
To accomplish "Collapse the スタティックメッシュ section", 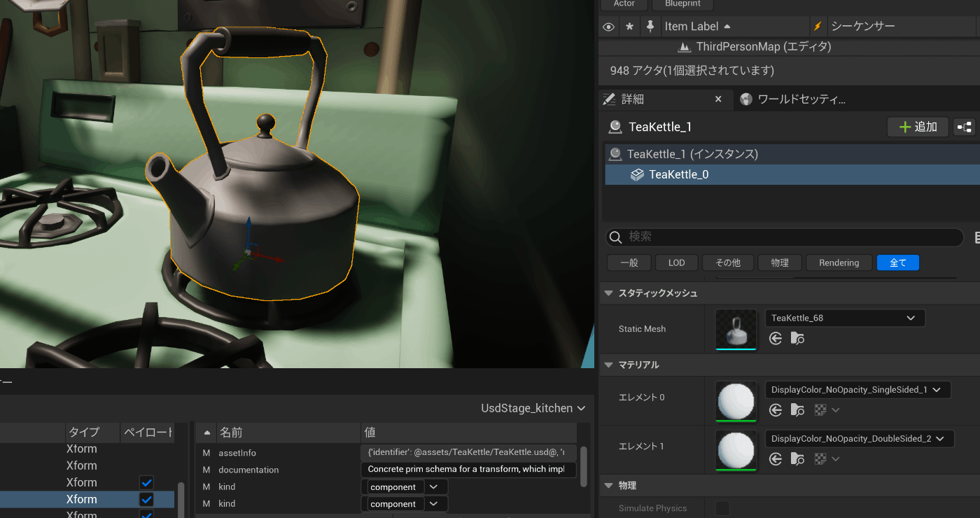I will [609, 293].
